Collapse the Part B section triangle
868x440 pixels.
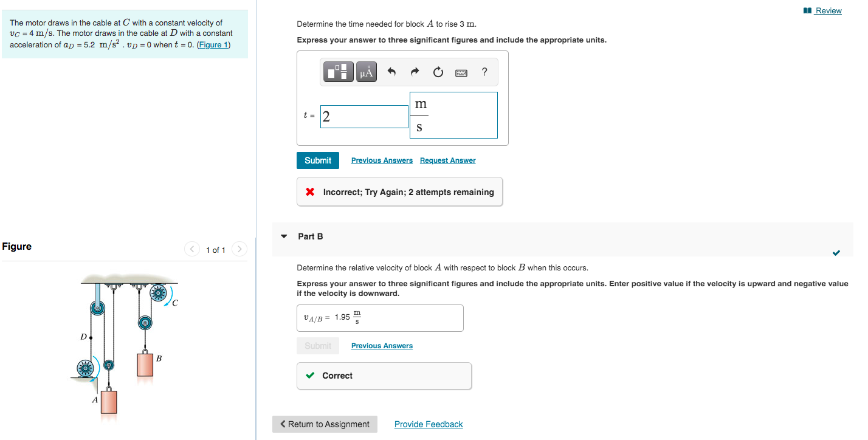(284, 236)
